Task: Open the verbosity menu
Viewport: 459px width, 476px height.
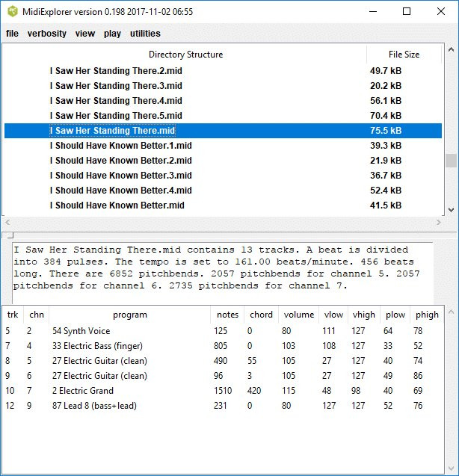Action: point(47,34)
